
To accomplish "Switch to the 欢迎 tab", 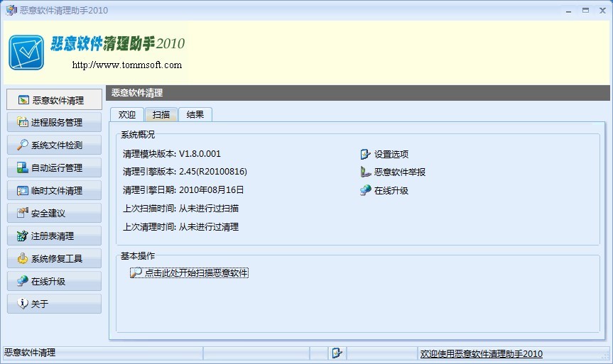I will (127, 115).
